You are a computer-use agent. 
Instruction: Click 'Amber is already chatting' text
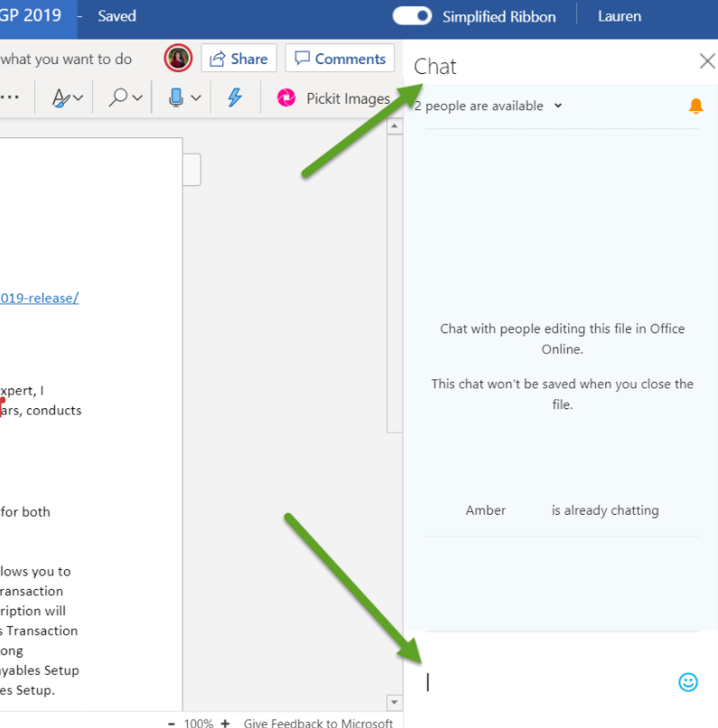click(x=562, y=510)
